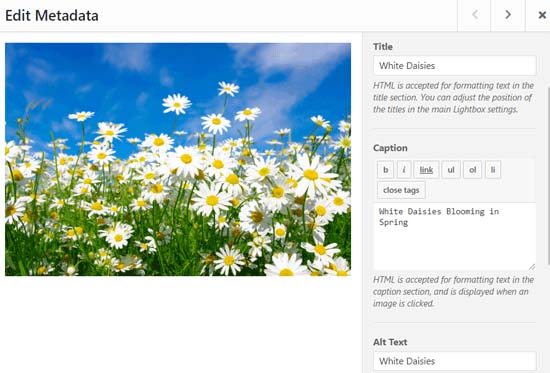Viewport: 550px width, 373px height.
Task: Click the caption textarea resize handle
Action: 532,267
